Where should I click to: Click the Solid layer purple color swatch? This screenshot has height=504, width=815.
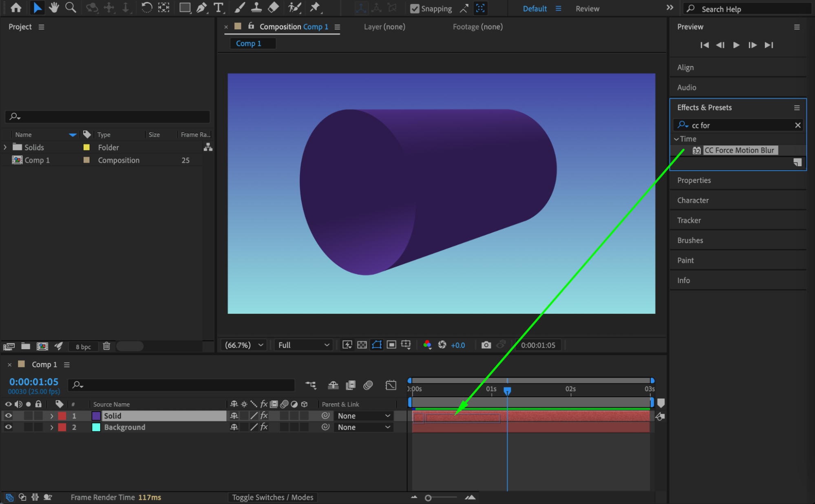click(96, 416)
